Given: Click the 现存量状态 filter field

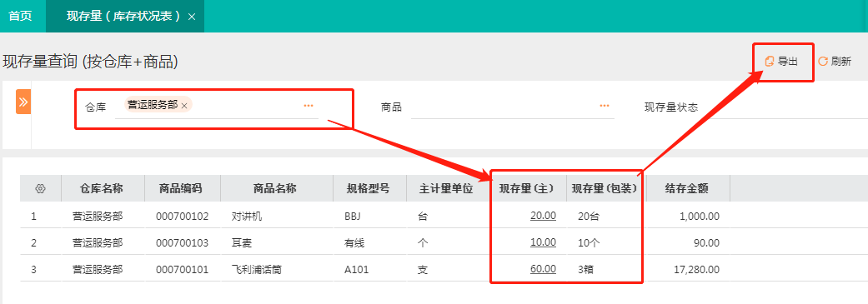Looking at the screenshot, I should (786, 107).
